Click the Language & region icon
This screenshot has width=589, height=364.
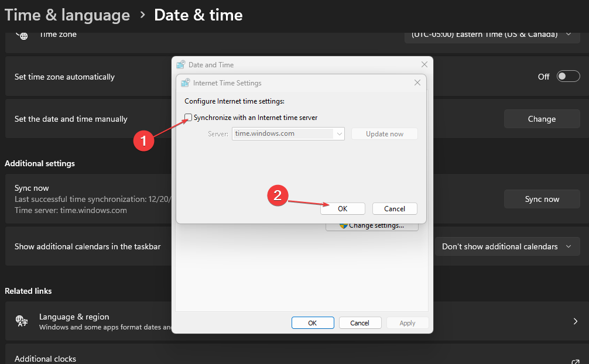coord(22,321)
